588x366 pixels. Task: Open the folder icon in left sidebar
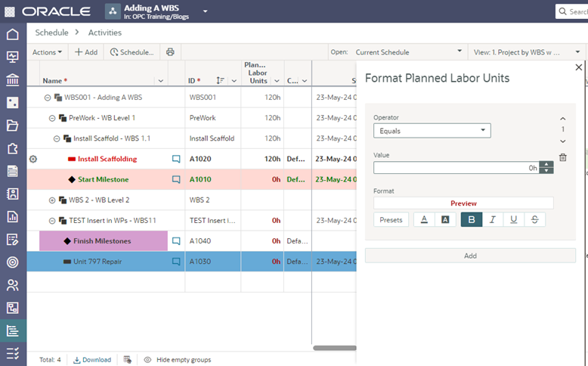(x=13, y=126)
